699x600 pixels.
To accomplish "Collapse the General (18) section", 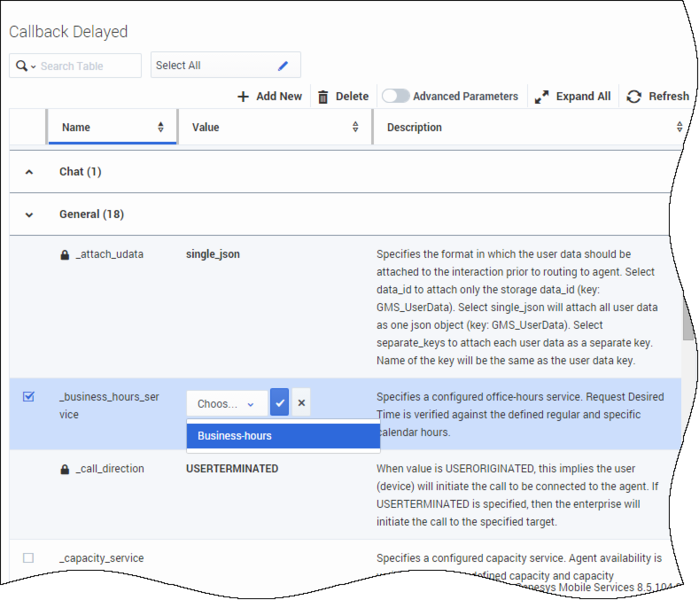I will (x=28, y=214).
